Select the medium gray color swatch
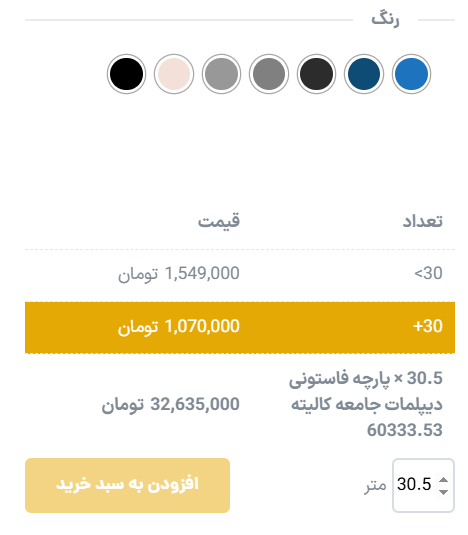This screenshot has height=535, width=468. (269, 74)
